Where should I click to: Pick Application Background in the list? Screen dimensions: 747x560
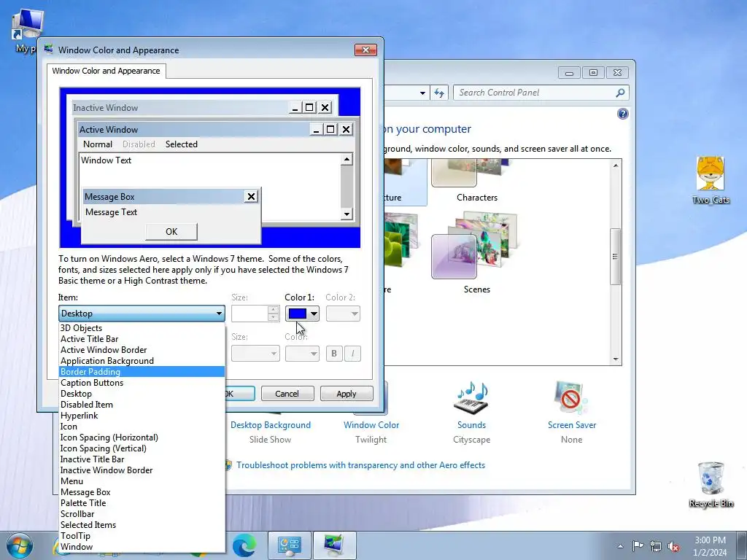[x=142, y=361]
